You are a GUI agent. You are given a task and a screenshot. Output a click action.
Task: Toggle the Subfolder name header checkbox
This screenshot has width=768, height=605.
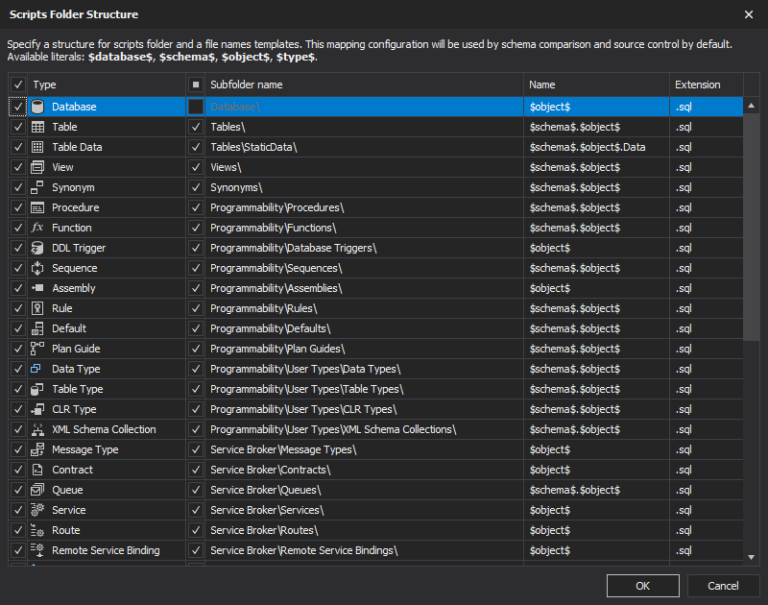[195, 84]
